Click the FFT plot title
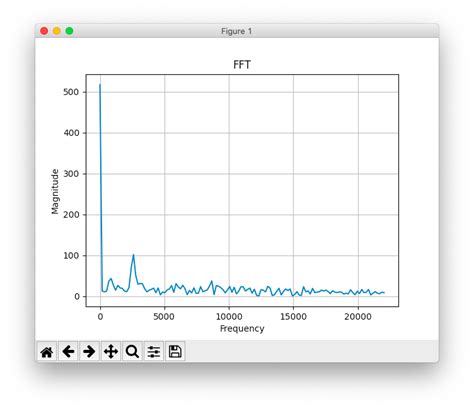474x409 pixels. click(242, 65)
